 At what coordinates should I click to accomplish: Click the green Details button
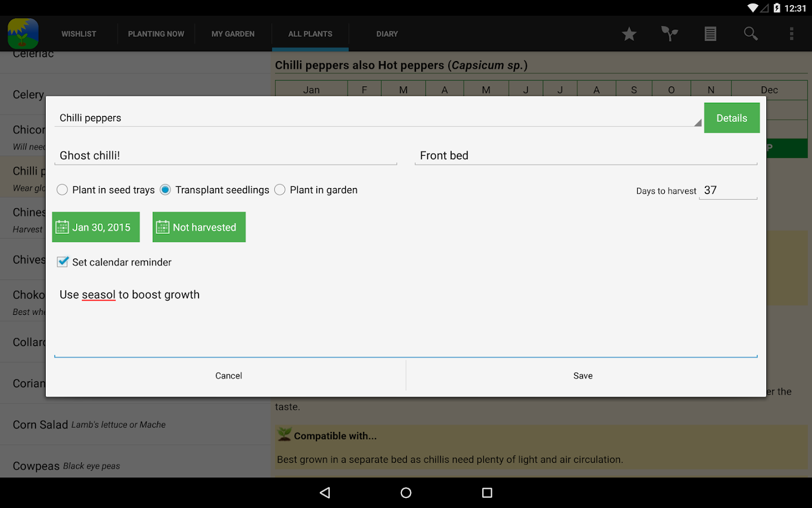(x=732, y=118)
